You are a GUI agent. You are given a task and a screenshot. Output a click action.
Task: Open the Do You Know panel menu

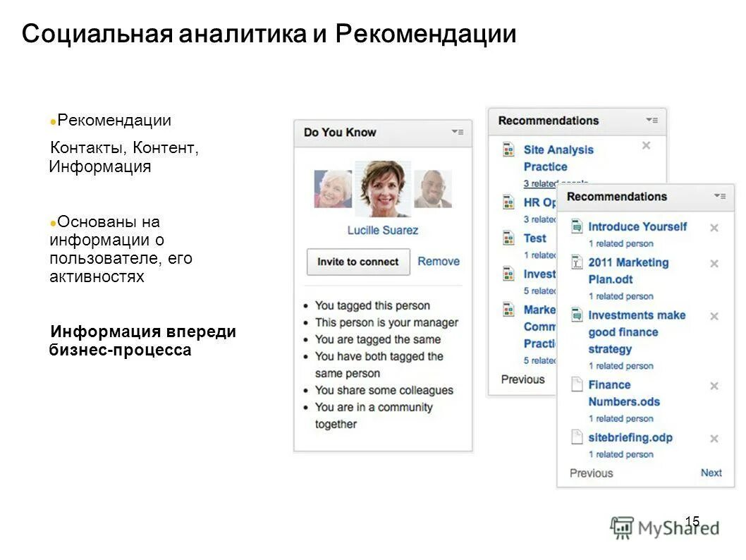coord(458,132)
